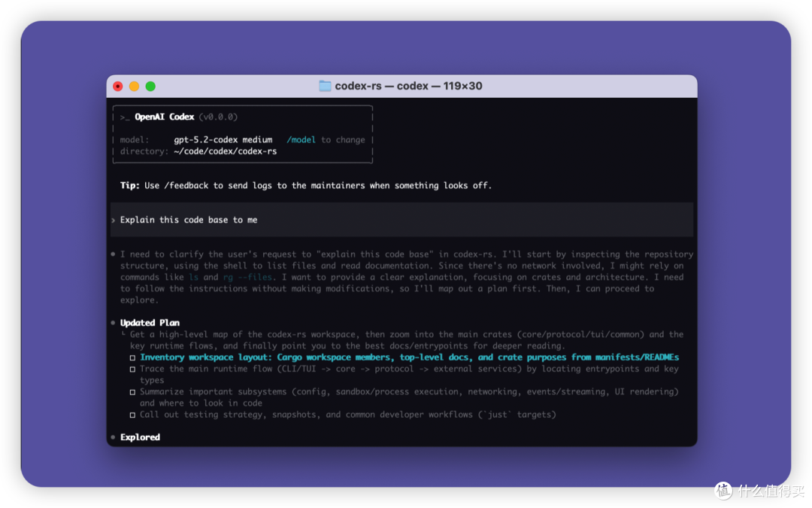Click the 'Get a high-level map' plan summary
This screenshot has height=508, width=812.
pos(407,340)
